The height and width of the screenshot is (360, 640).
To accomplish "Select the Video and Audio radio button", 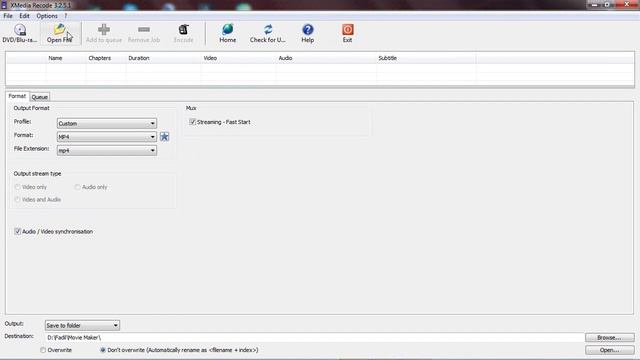I will [x=18, y=200].
